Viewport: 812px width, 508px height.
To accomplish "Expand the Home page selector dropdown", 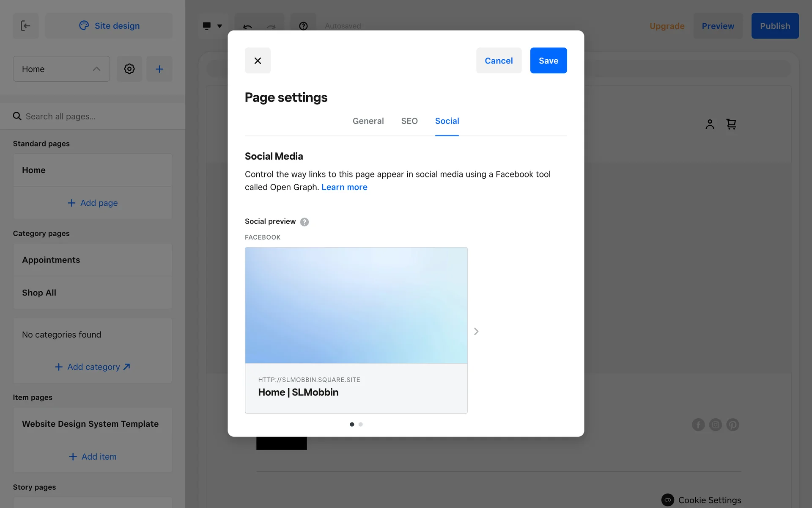I will [x=61, y=69].
